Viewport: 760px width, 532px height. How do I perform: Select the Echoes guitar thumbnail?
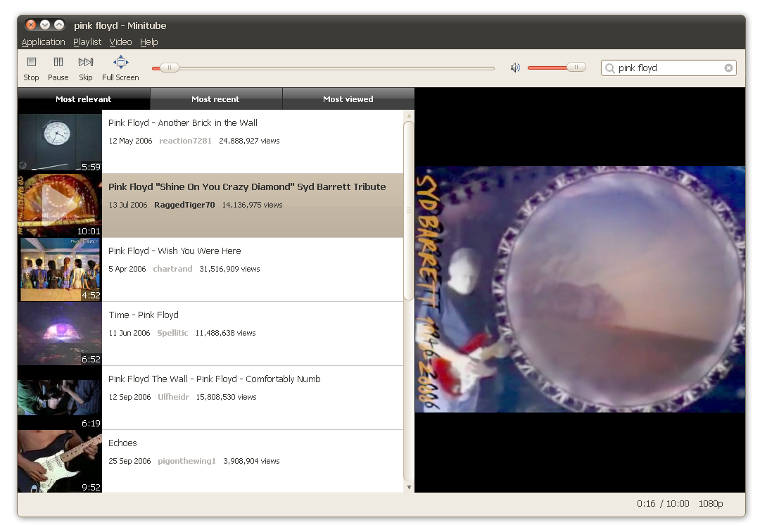tap(60, 461)
